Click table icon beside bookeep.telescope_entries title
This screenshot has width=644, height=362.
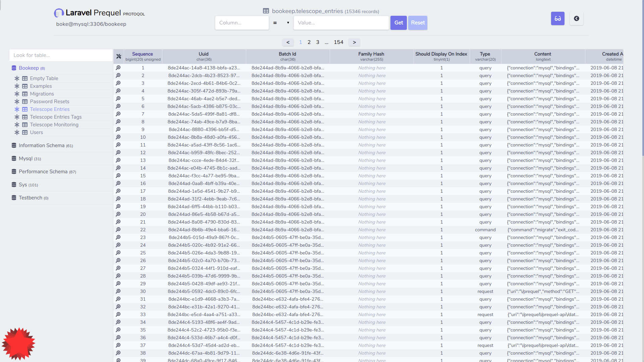click(266, 11)
